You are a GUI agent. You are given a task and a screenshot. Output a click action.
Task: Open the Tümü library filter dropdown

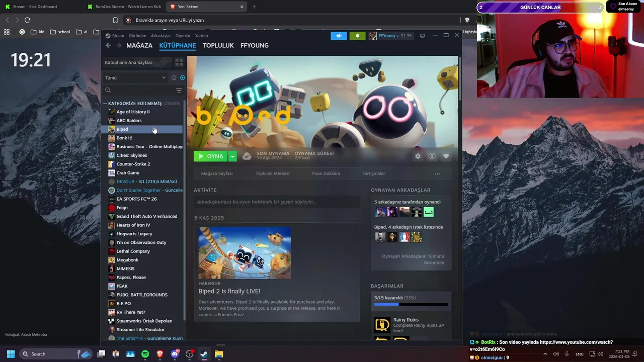click(x=135, y=78)
